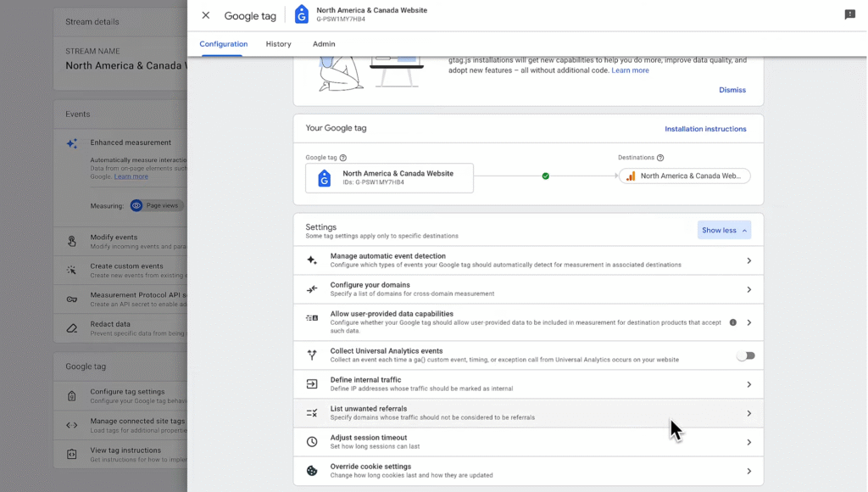Collapse settings with Show less
The width and height of the screenshot is (868, 492).
click(724, 230)
